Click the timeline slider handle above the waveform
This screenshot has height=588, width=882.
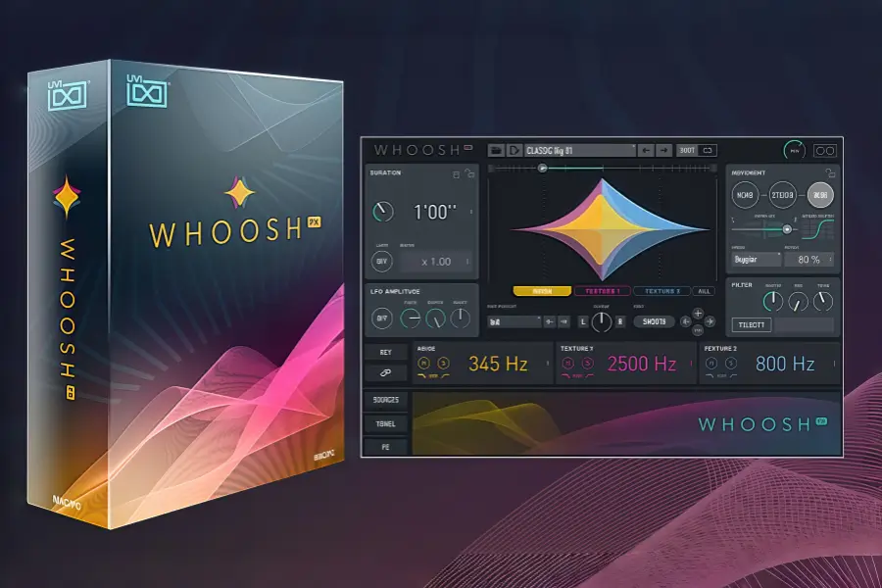[x=542, y=168]
